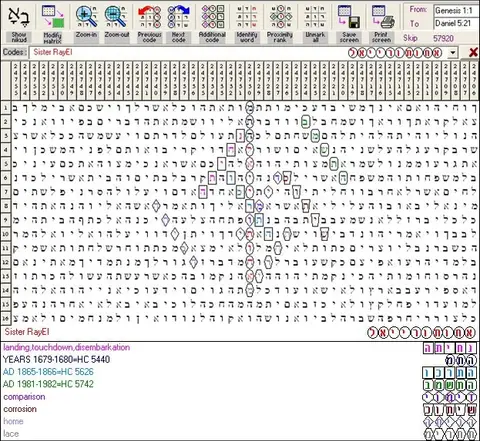Select the Zoom-out magnifier
The image size is (480, 441).
click(116, 16)
